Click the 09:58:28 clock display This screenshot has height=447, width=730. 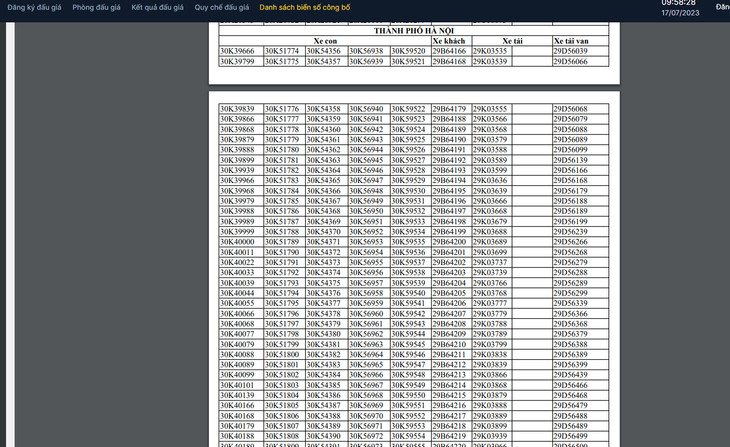[x=679, y=3]
